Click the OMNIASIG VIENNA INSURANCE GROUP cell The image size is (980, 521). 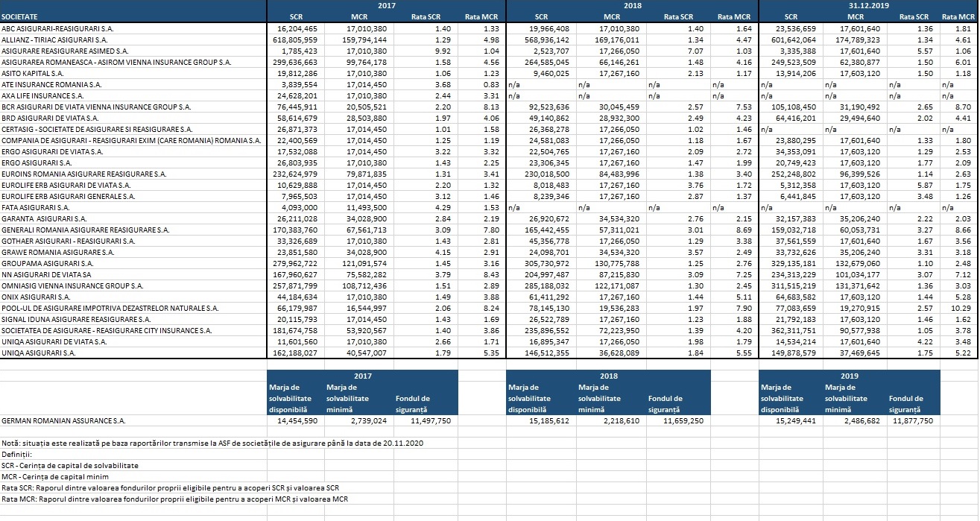click(73, 285)
